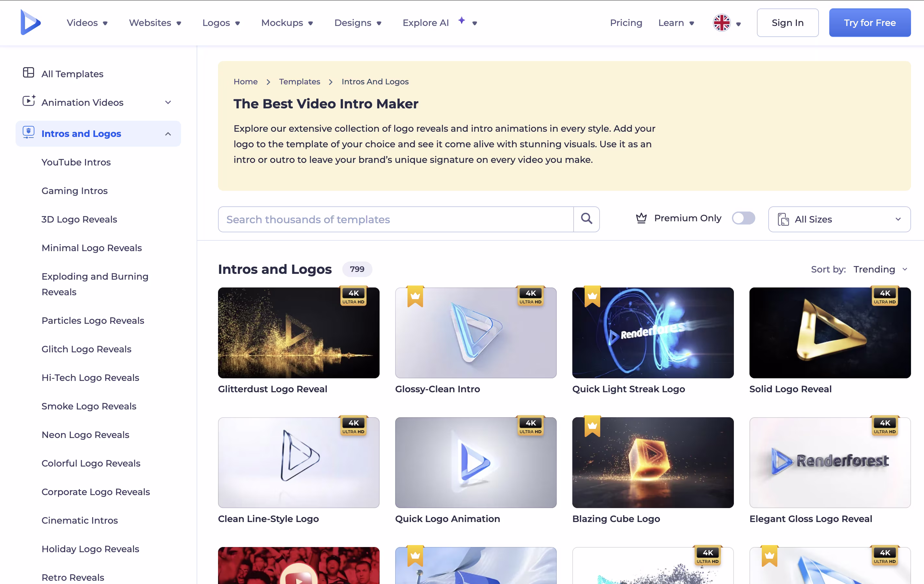Click the All Sizes page icon
The width and height of the screenshot is (924, 584).
(783, 219)
